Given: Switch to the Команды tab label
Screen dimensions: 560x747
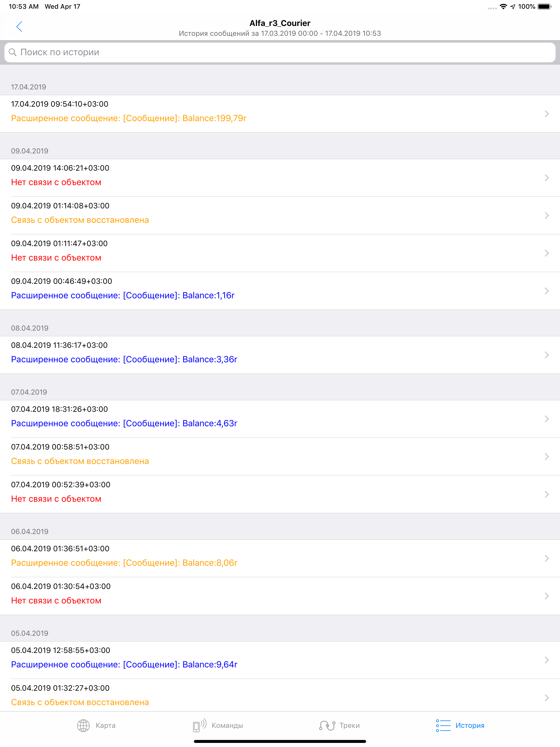Looking at the screenshot, I should click(227, 725).
